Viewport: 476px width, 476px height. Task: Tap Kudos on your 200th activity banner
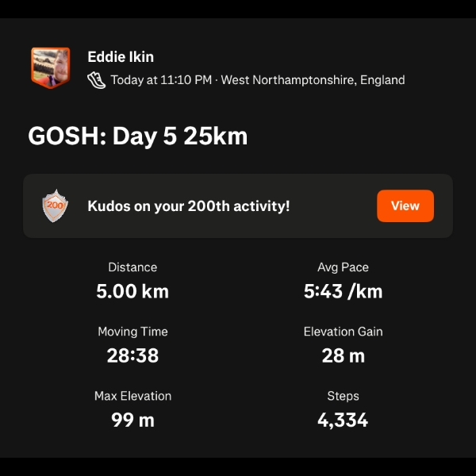(238, 205)
